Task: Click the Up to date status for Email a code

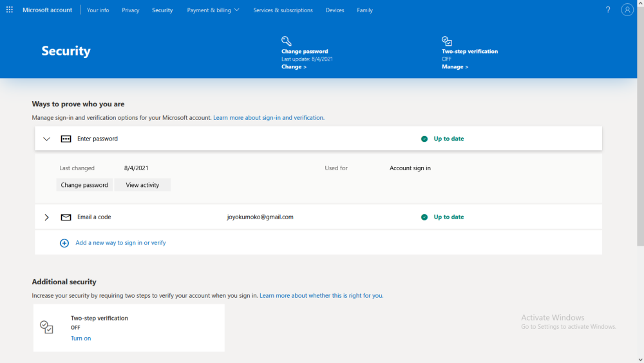Action: coord(448,217)
